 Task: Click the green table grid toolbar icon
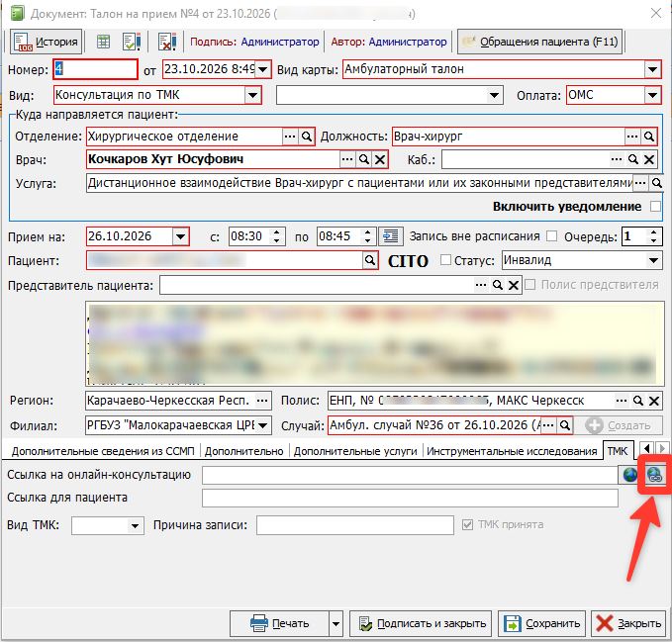pos(103,42)
